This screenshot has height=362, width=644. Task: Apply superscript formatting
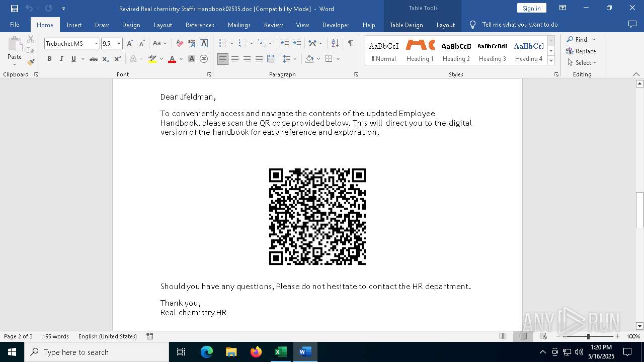tap(118, 59)
